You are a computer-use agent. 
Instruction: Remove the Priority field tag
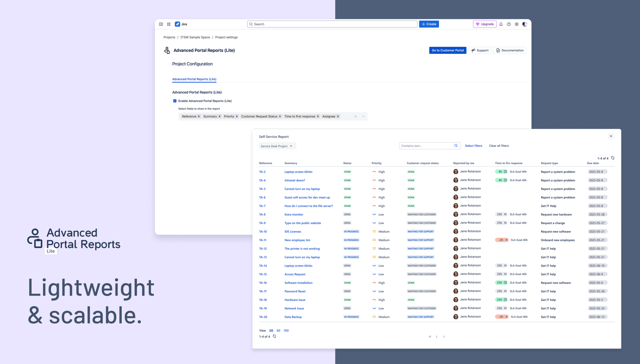tap(237, 116)
